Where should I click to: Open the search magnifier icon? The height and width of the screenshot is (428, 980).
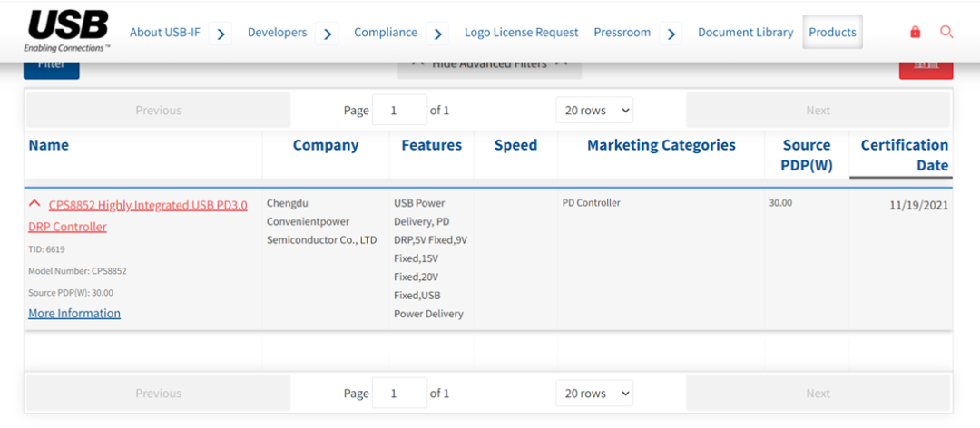(946, 32)
